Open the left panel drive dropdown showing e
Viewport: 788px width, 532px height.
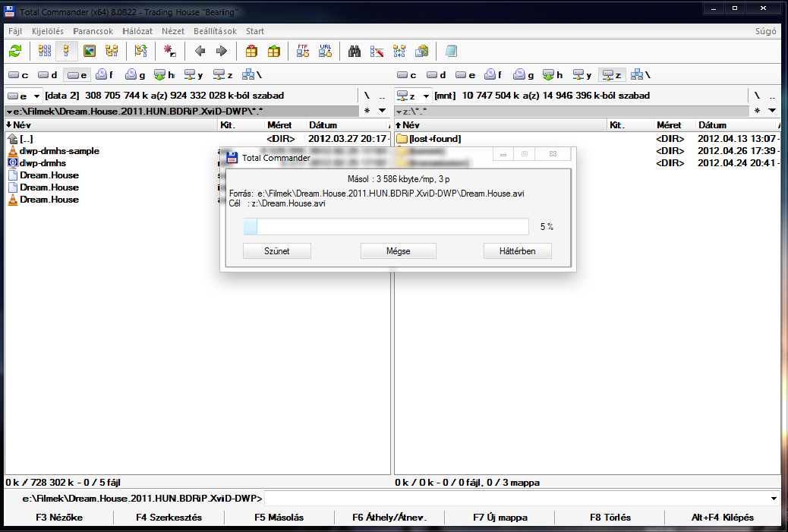(x=23, y=96)
